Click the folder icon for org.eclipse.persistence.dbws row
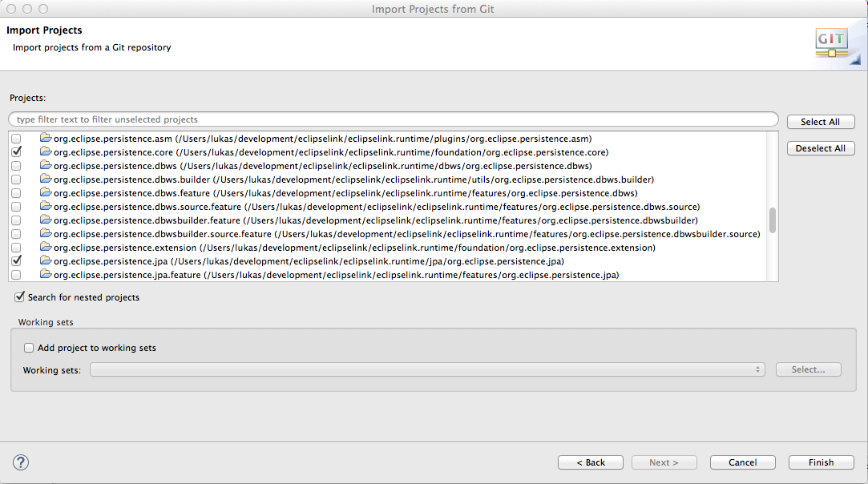 coord(46,165)
